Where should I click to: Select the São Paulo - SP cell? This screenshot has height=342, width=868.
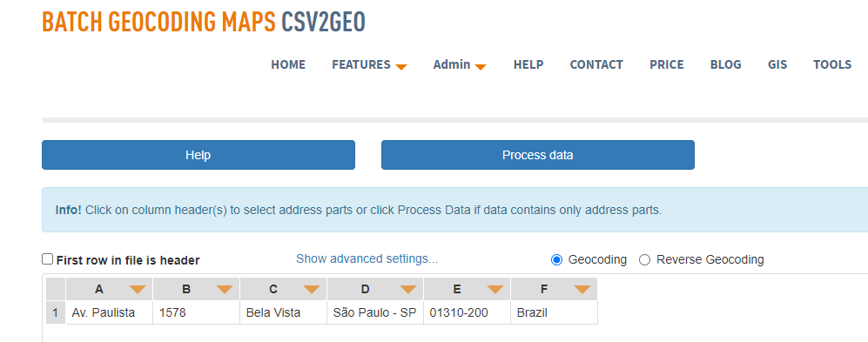375,312
